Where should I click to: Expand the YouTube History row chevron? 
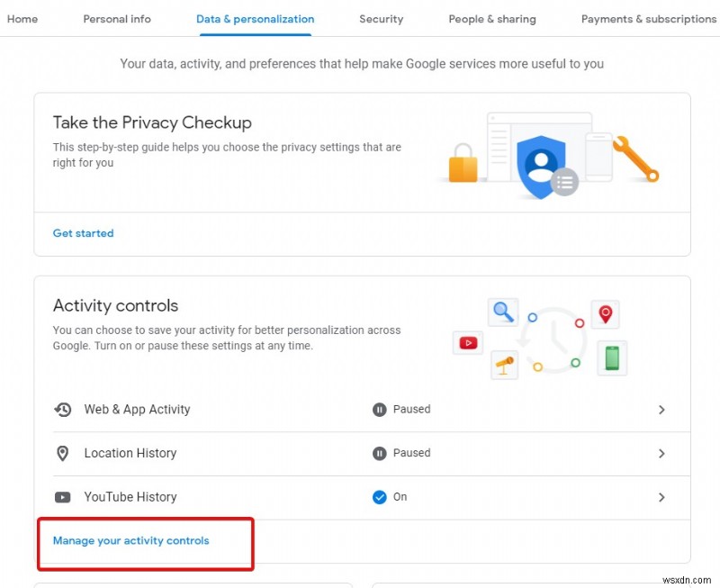click(x=662, y=497)
